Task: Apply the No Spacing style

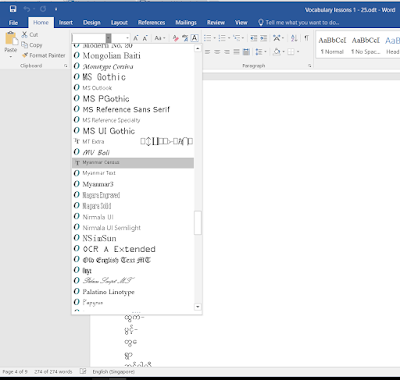Action: point(366,45)
